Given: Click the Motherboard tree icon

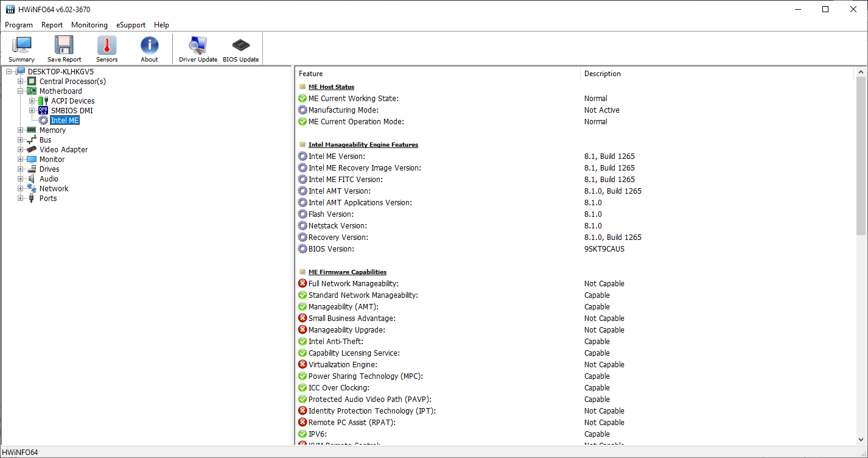Looking at the screenshot, I should click(32, 91).
